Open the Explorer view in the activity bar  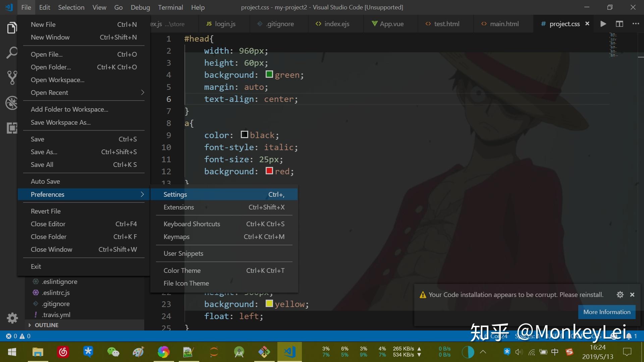pyautogui.click(x=12, y=27)
